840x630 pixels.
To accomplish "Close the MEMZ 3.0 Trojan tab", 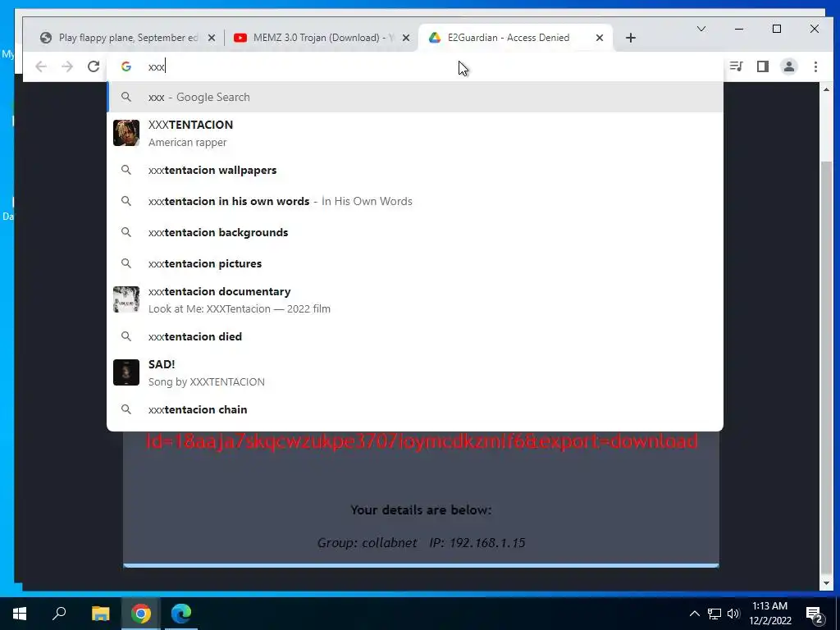I will pyautogui.click(x=406, y=38).
